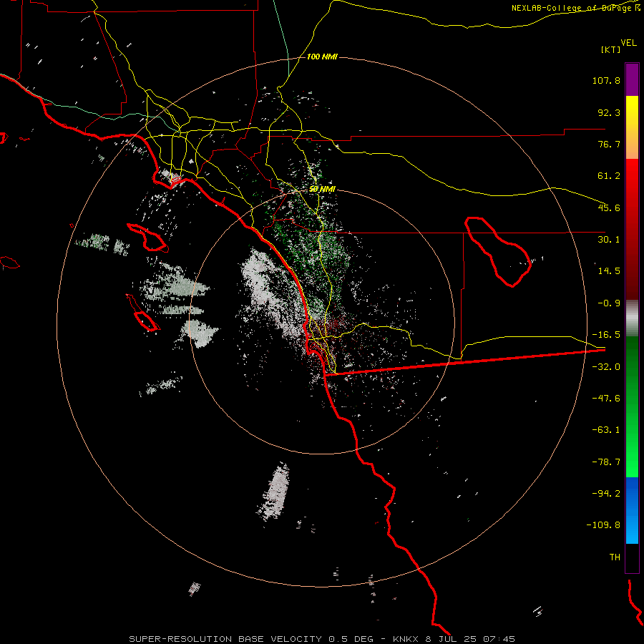Image resolution: width=644 pixels, height=644 pixels.
Task: Click the VEL label above the scale
Action: (x=628, y=43)
